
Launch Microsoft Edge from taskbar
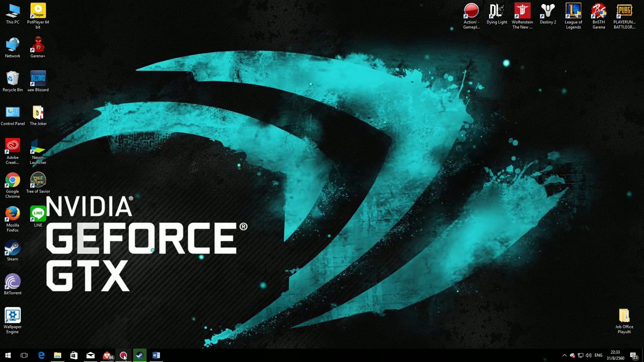pos(41,355)
